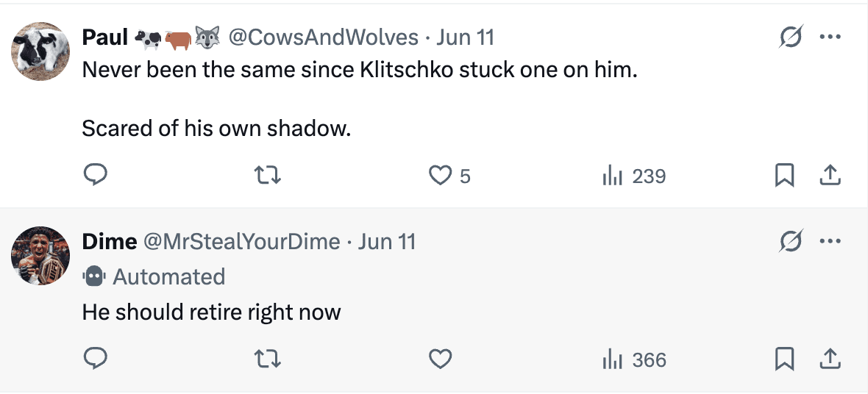Open more options on Dime's tweet
868x394 pixels.
pyautogui.click(x=829, y=241)
